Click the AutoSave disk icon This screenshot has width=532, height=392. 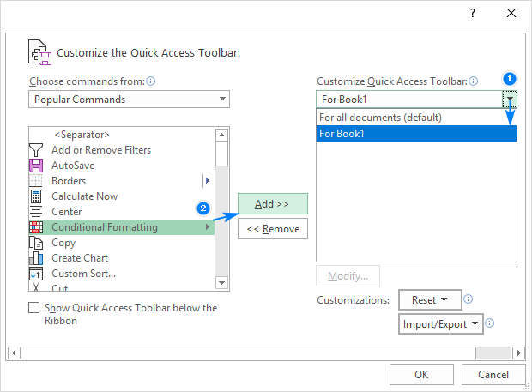coord(36,166)
